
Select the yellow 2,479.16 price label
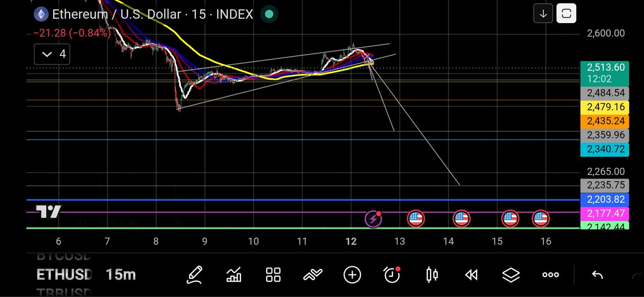point(605,107)
